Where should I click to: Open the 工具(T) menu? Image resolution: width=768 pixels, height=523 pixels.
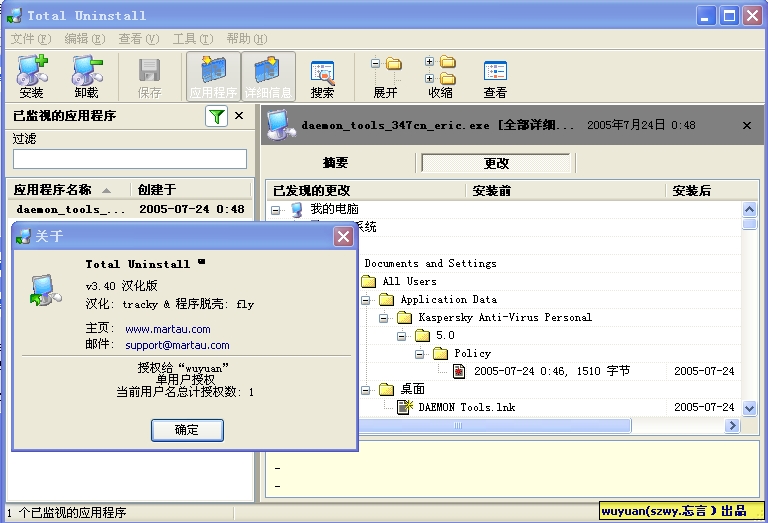coord(192,39)
